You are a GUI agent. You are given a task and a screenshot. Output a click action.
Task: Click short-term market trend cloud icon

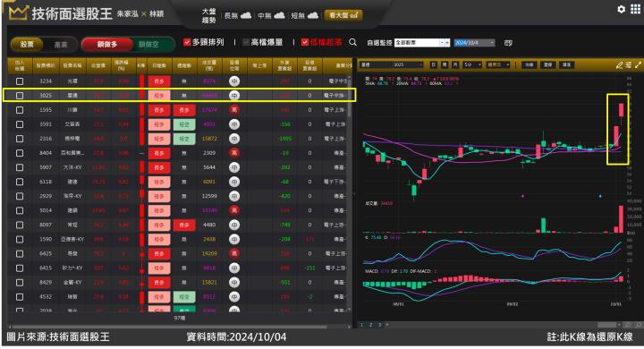[312, 15]
